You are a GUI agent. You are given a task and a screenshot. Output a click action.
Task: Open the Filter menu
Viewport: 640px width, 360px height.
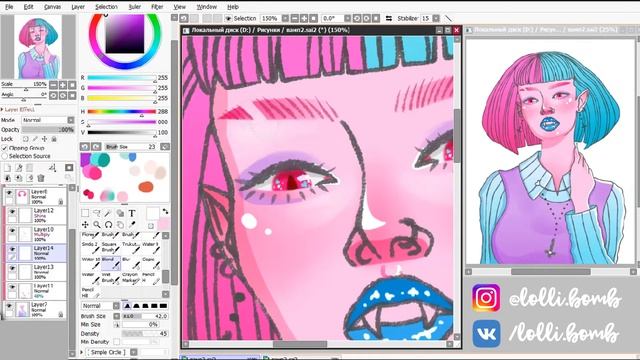pyautogui.click(x=157, y=7)
